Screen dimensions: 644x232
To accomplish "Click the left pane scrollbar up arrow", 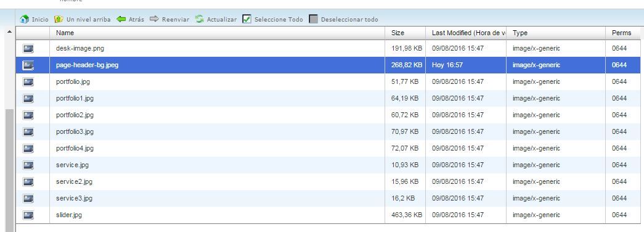I will click(9, 31).
